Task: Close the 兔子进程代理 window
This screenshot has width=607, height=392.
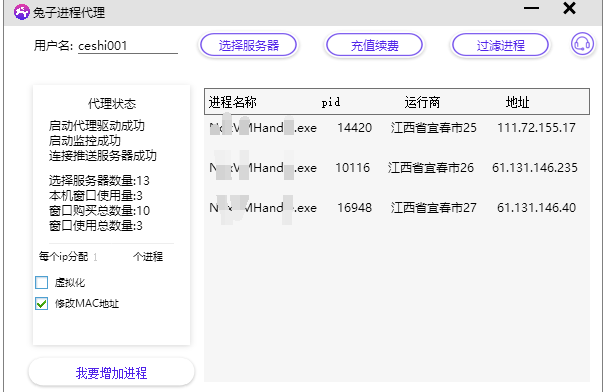Action: click(x=569, y=8)
